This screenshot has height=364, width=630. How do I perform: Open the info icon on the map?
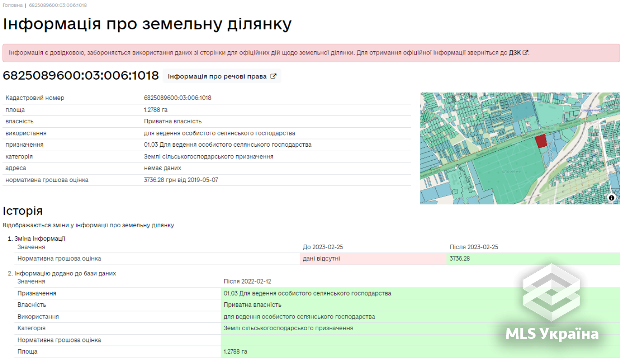pos(612,198)
